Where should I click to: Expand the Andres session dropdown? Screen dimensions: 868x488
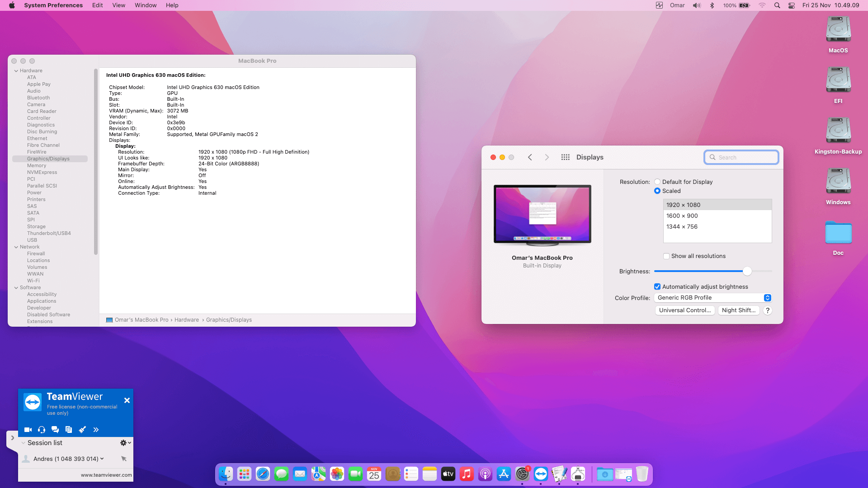pyautogui.click(x=101, y=459)
